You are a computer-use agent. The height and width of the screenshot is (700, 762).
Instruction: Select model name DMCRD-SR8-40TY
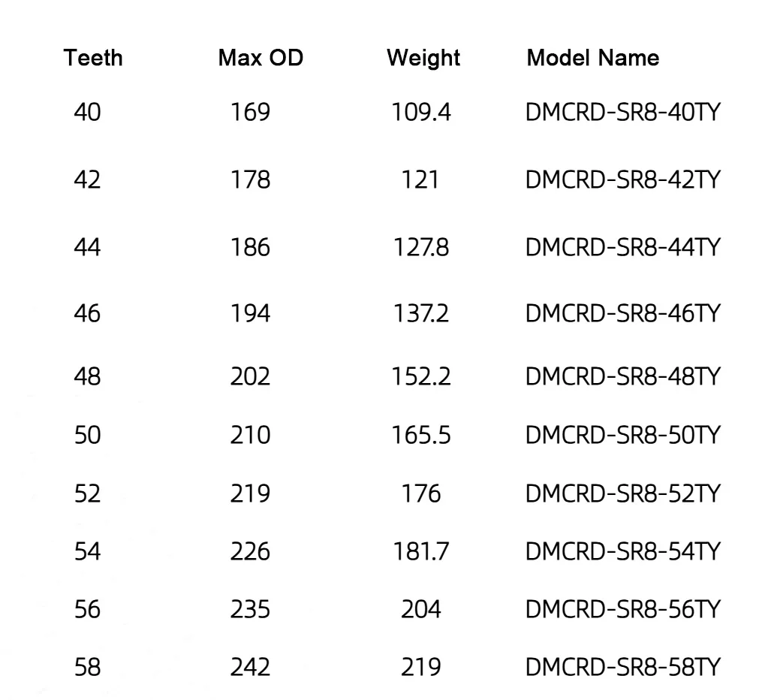tap(622, 113)
